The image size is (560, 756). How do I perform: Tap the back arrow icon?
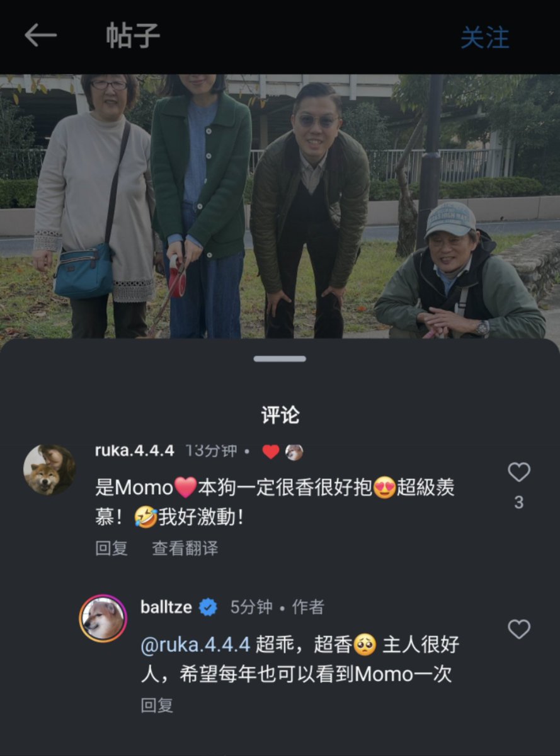[40, 36]
